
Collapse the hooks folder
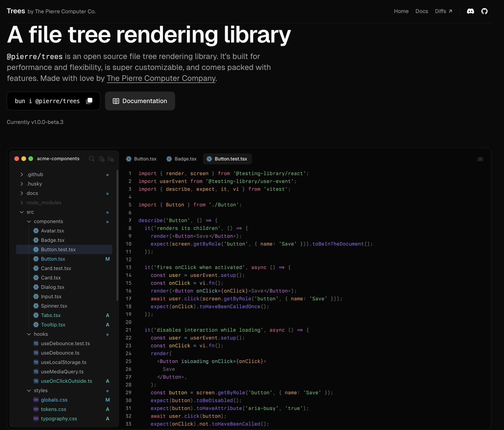64,334
